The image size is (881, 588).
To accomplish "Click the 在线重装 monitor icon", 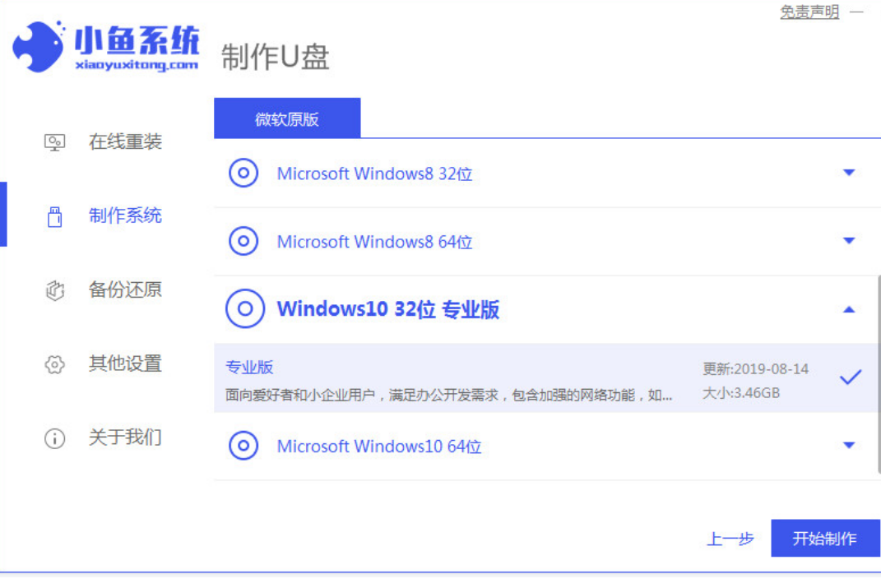I will pos(54,142).
